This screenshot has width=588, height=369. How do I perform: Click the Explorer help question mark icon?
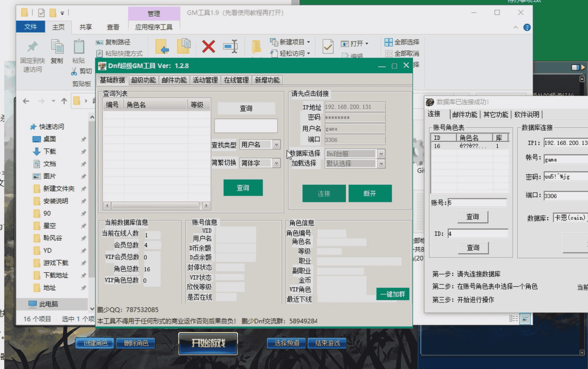click(527, 27)
